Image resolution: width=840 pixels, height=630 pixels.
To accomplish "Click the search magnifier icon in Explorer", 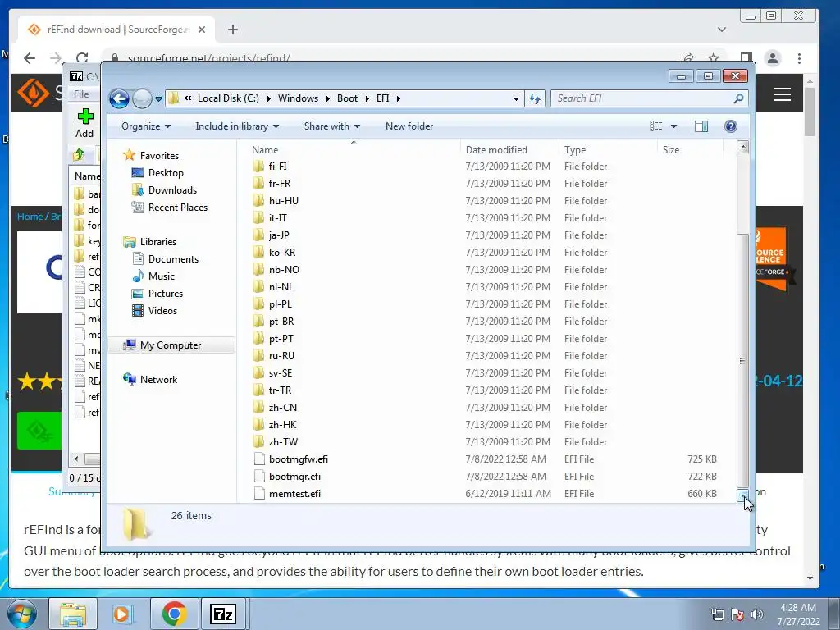I will click(738, 98).
